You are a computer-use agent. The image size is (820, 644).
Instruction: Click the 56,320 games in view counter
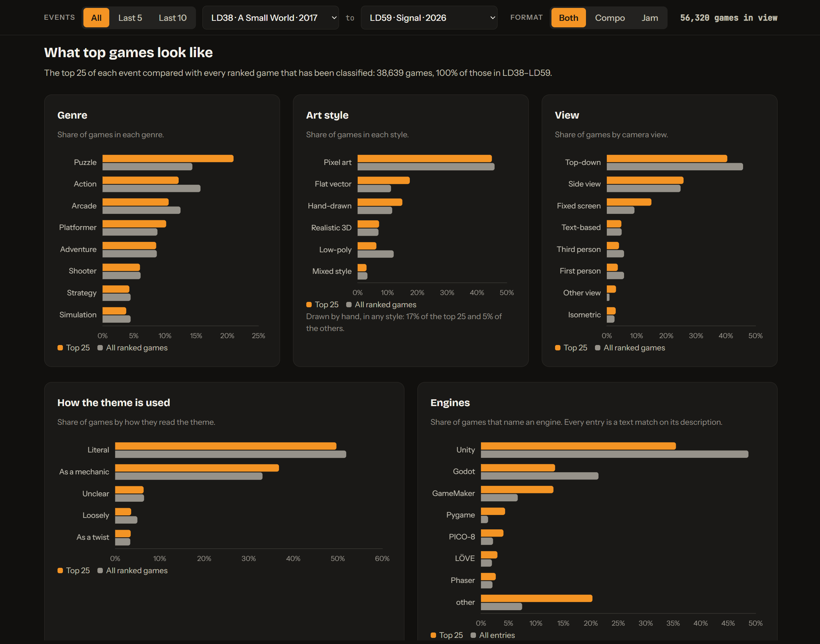(728, 18)
